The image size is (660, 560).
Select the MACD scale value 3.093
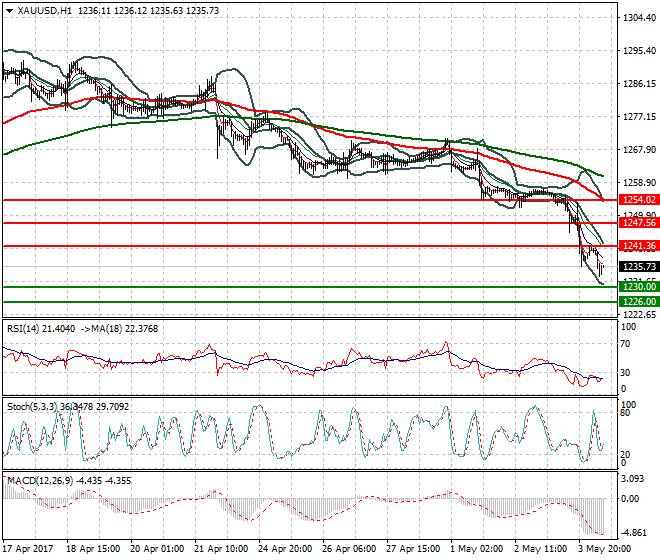tap(633, 479)
